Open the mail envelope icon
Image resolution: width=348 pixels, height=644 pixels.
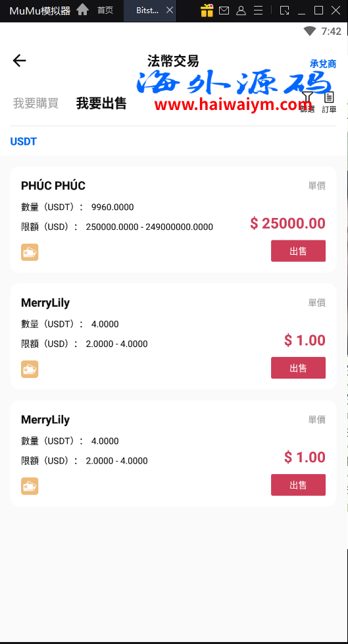pyautogui.click(x=224, y=11)
